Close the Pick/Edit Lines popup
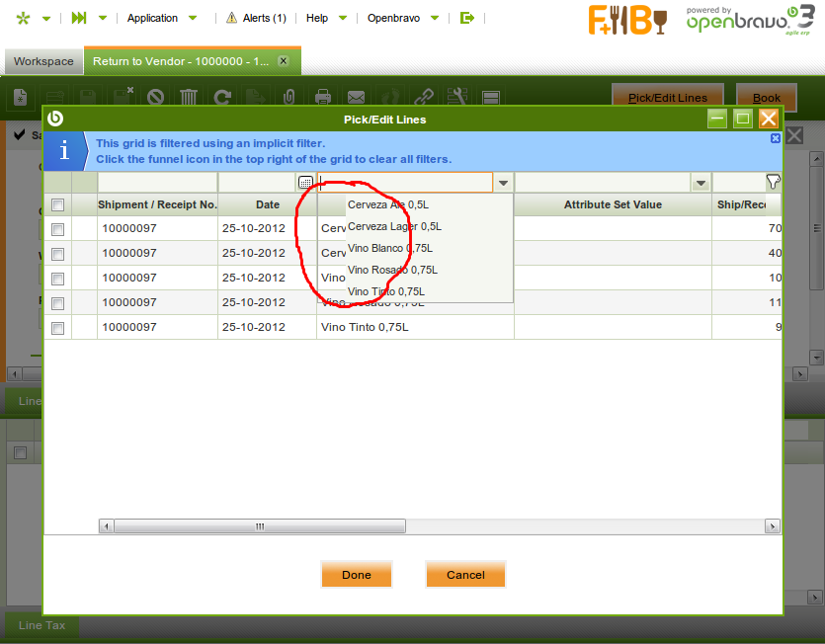The height and width of the screenshot is (644, 825). point(768,119)
